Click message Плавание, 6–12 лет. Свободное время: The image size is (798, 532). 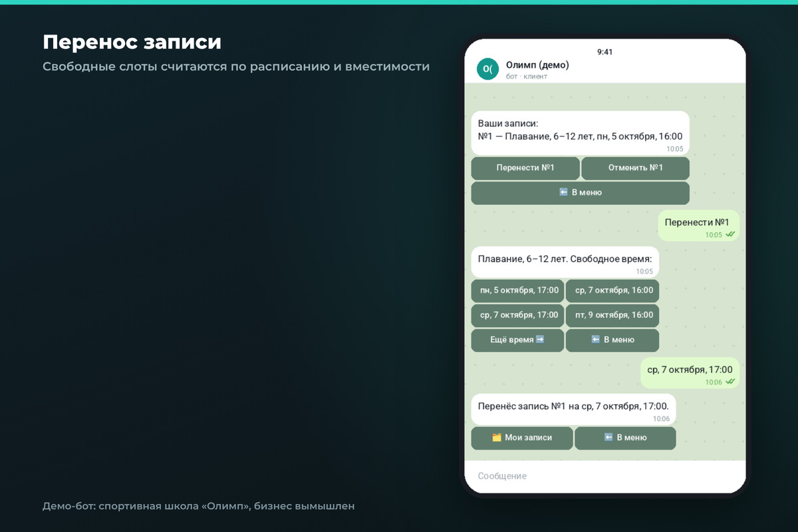coord(565,262)
